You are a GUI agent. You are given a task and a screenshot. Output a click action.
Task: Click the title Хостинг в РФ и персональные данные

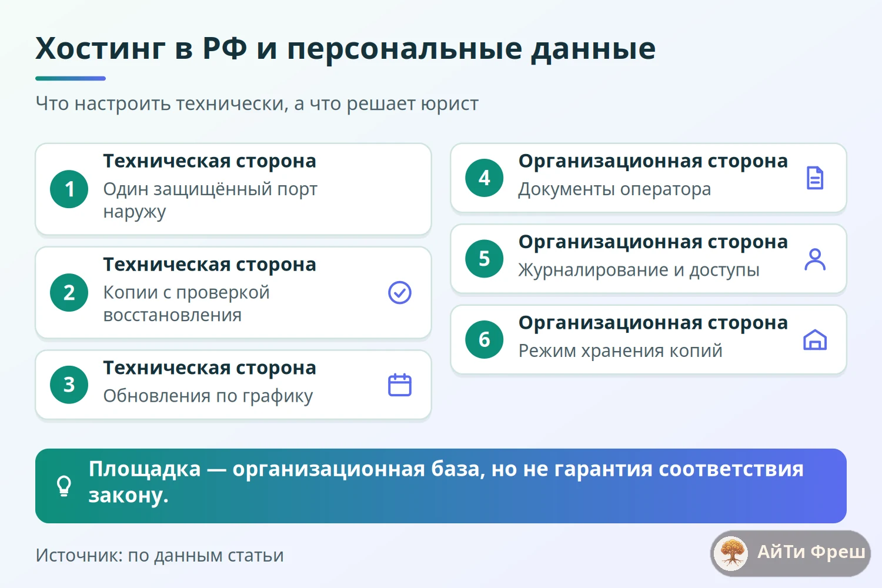345,49
